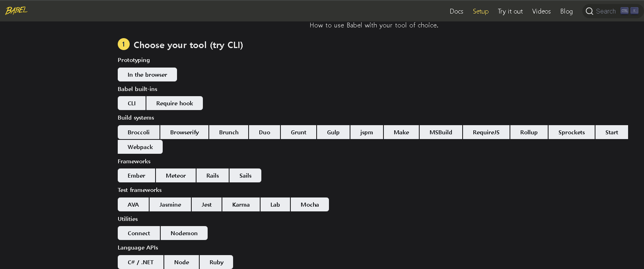This screenshot has width=644, height=269.
Task: Select the Ruby language API
Action: coord(216,262)
